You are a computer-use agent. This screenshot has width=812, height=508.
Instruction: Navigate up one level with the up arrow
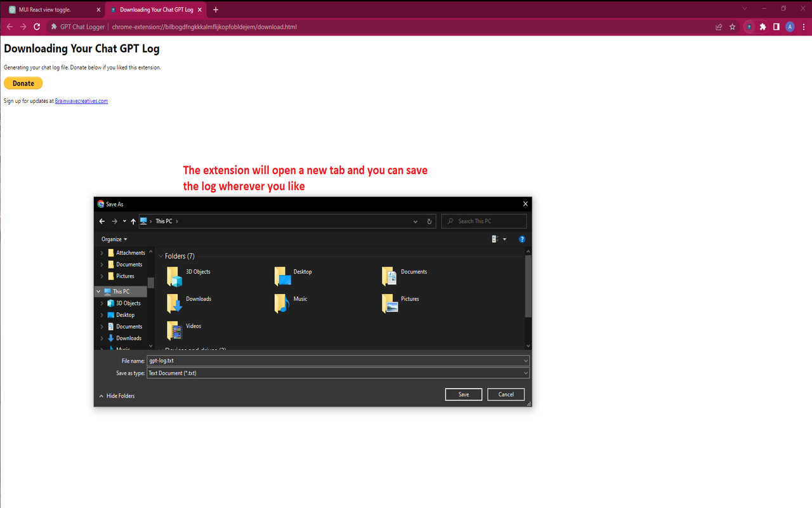tap(133, 221)
